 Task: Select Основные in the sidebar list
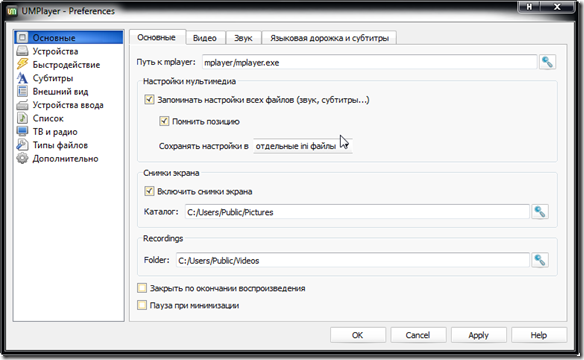[x=69, y=38]
